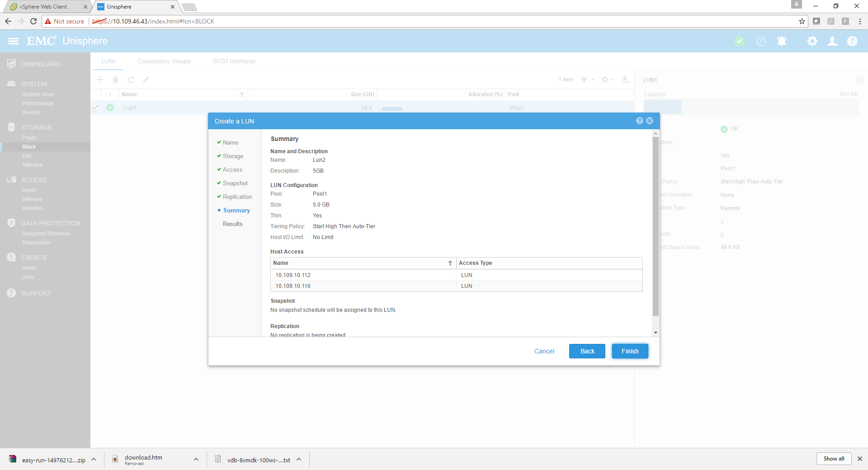This screenshot has height=470, width=868.
Task: Go to Replication step in wizard
Action: pyautogui.click(x=237, y=197)
